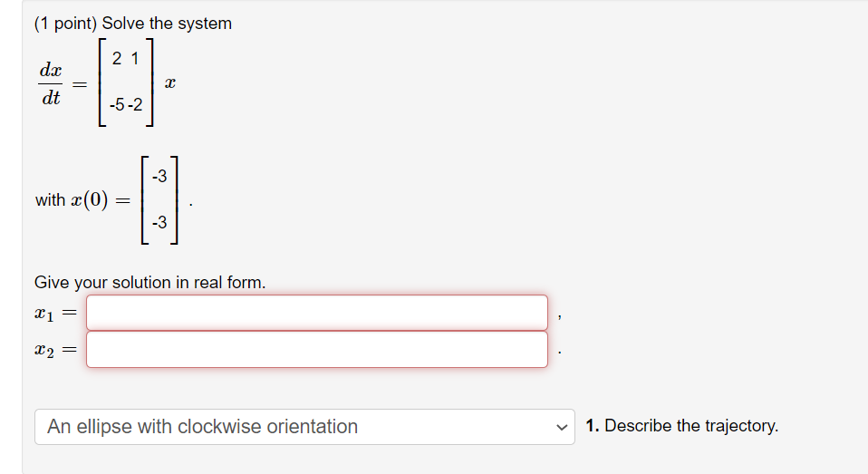
Task: Click the bottom row '-5 -2' of the matrix
Action: point(125,105)
